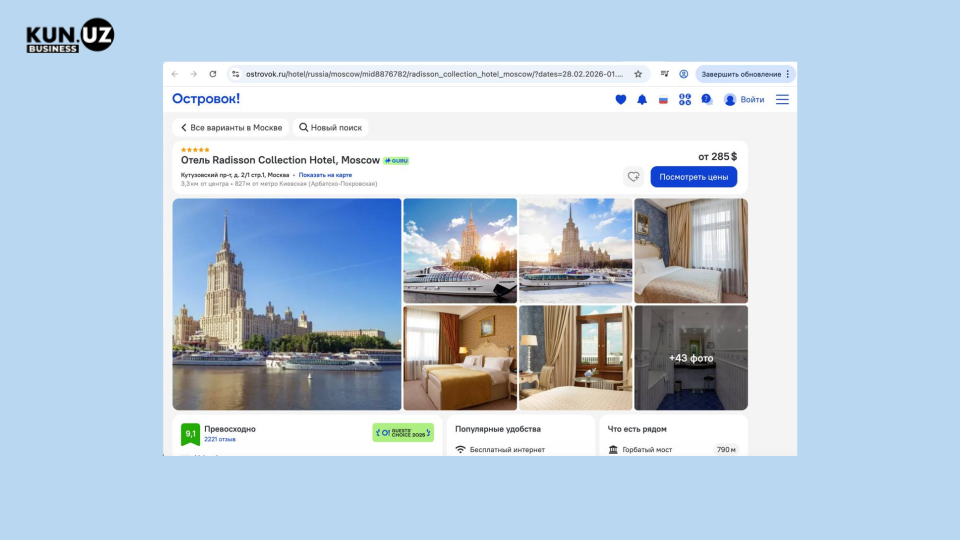Click "Показать на карте" link

click(325, 175)
